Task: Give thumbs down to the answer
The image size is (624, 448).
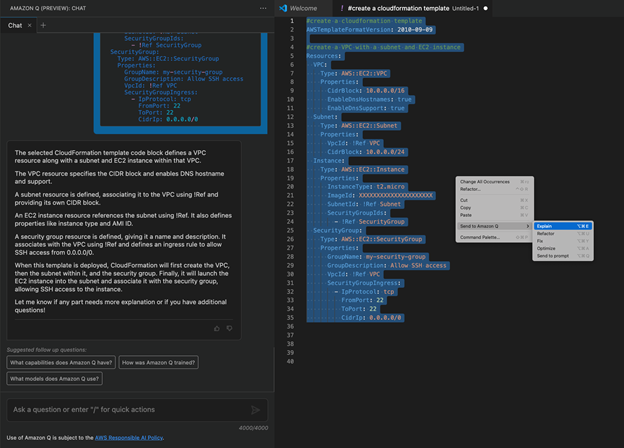Action: 230,329
